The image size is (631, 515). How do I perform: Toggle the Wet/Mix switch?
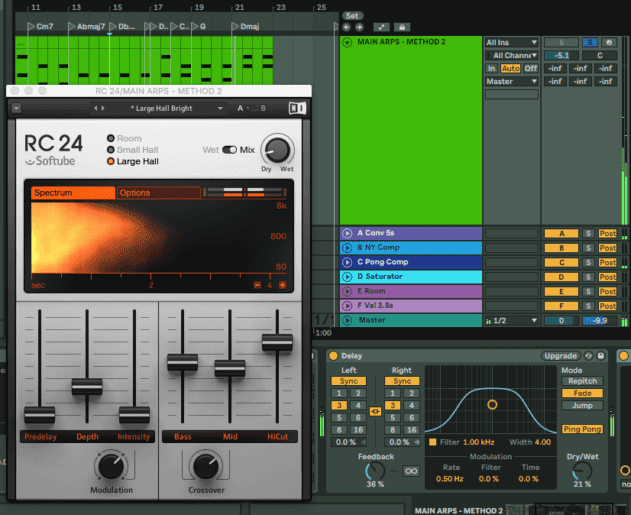tap(229, 150)
